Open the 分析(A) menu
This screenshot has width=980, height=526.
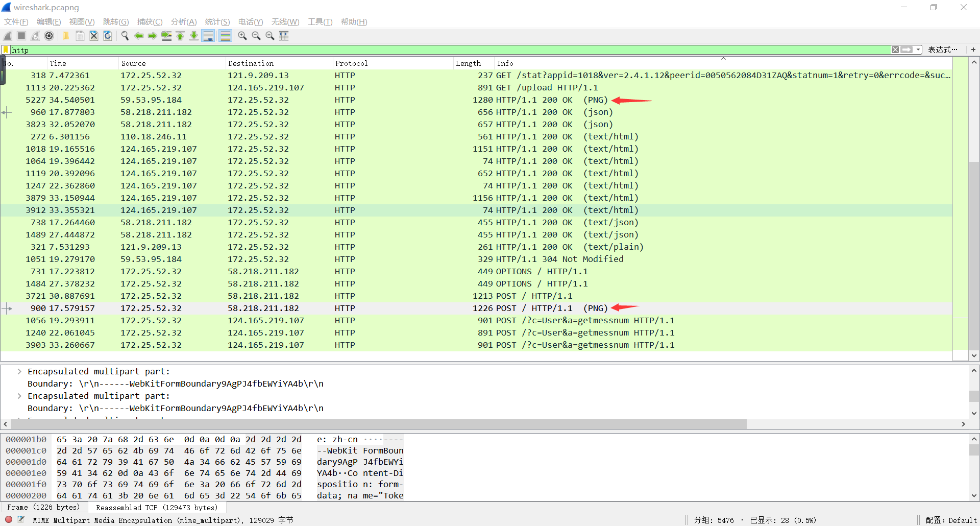tap(184, 22)
